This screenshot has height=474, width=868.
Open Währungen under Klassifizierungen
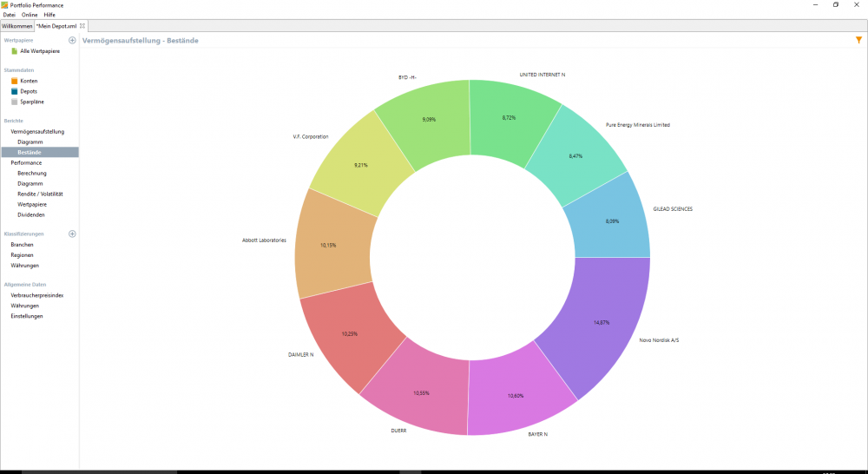[25, 266]
